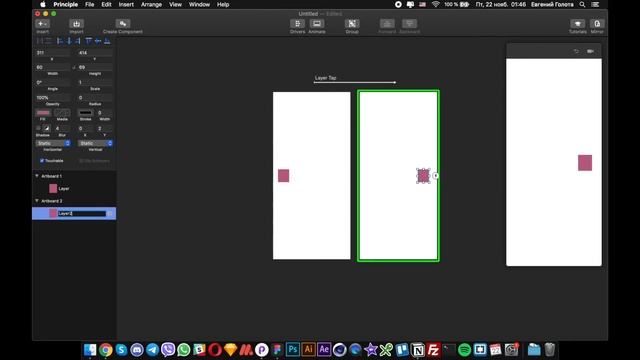Click the transition arrow handle beside selected layer
This screenshot has width=640, height=360.
point(436,176)
